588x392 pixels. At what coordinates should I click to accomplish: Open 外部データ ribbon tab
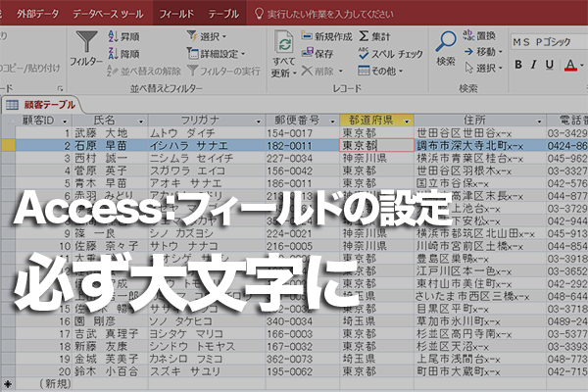click(37, 14)
